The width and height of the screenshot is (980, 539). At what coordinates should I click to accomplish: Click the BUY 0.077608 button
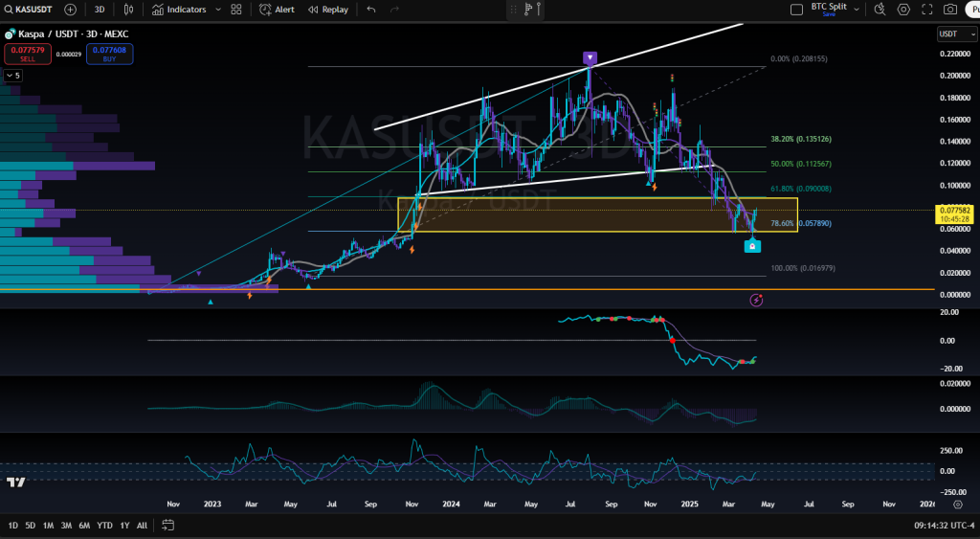coord(109,54)
